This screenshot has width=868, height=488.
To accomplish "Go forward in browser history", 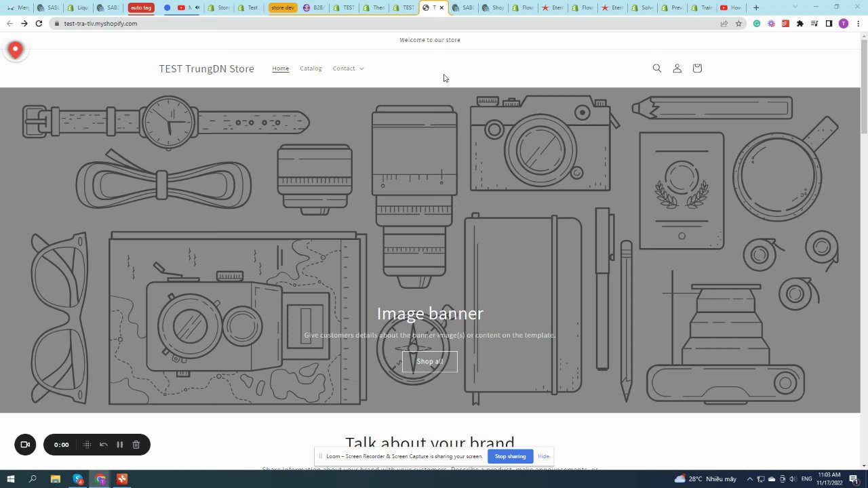I will pyautogui.click(x=24, y=23).
